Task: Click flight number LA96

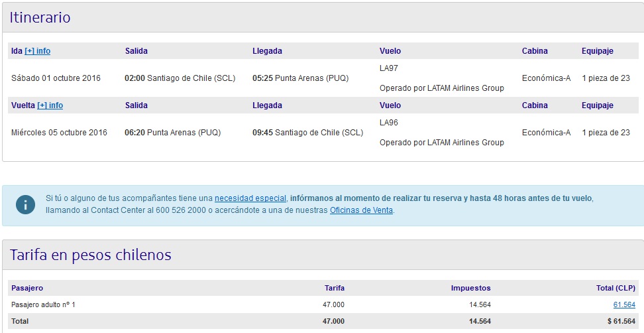Action: click(388, 123)
